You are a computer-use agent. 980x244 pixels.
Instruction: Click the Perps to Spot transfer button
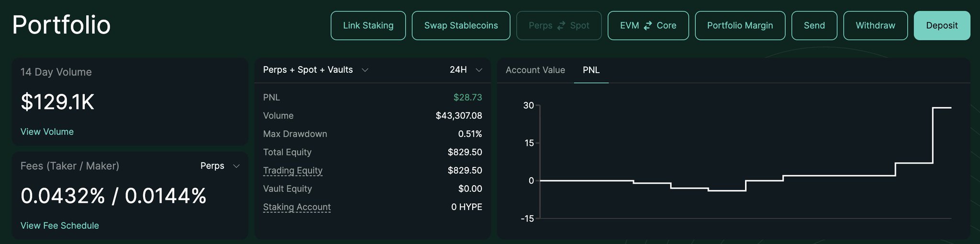[558, 25]
